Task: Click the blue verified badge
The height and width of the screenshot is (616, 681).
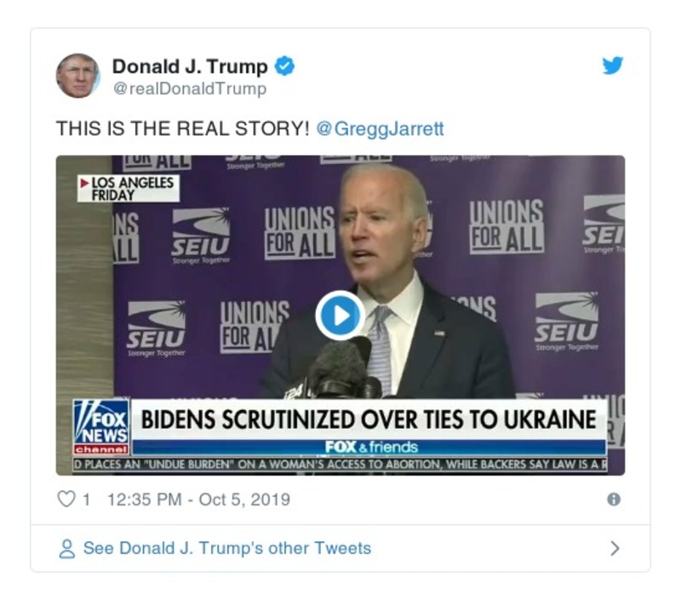Action: click(286, 64)
